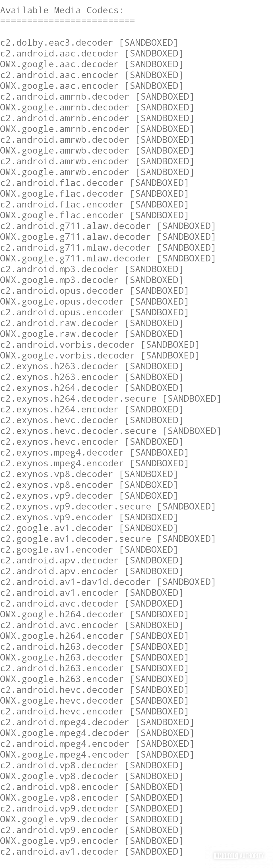Select the OMX.google.aac.encoder entry
This screenshot has width=273, height=868.
[92, 86]
